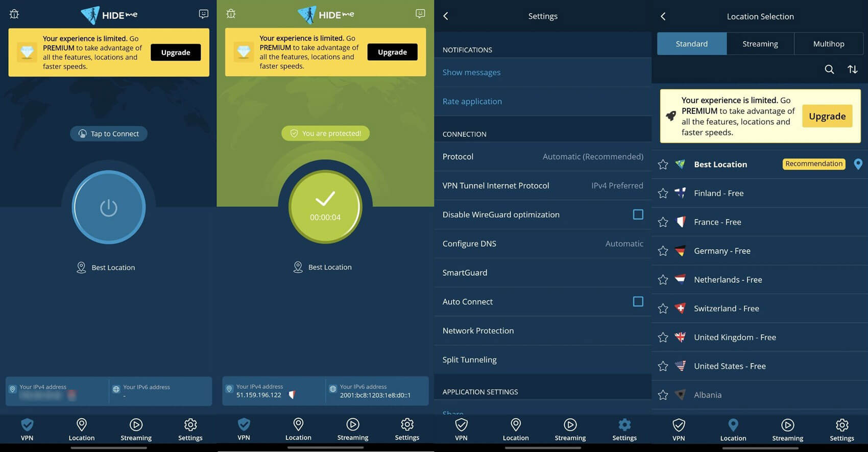The image size is (868, 452).
Task: Open Split Tunneling row
Action: point(543,360)
